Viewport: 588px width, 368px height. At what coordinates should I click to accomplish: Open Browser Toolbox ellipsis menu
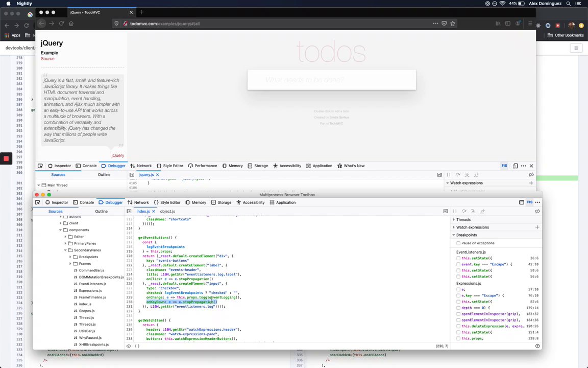537,202
